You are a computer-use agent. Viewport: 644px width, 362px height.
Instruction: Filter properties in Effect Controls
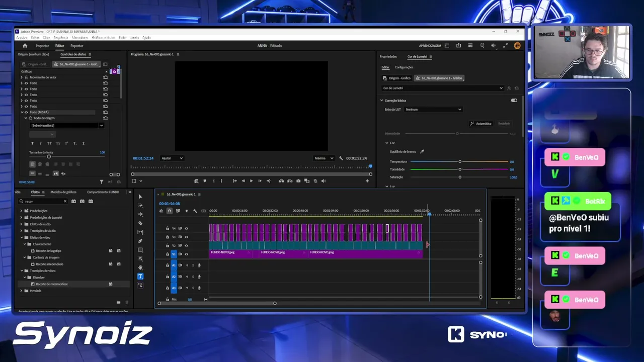101,182
